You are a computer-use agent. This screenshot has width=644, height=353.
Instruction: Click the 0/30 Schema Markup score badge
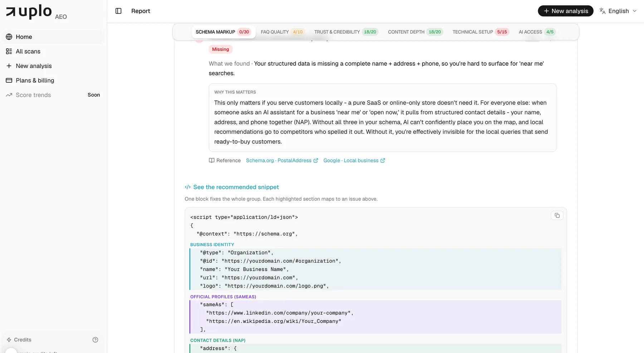244,32
